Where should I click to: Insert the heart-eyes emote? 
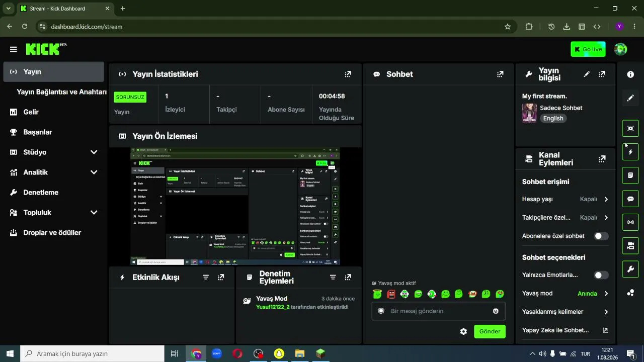click(x=500, y=294)
